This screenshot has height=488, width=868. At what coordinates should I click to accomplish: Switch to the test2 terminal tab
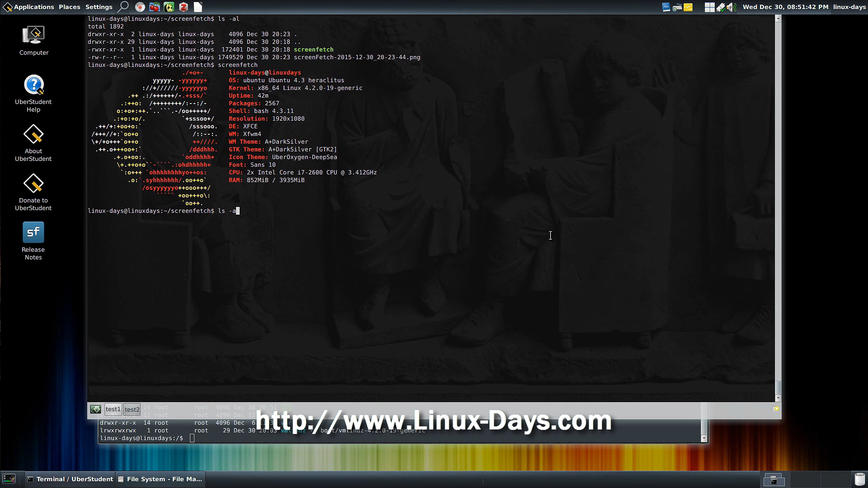132,409
